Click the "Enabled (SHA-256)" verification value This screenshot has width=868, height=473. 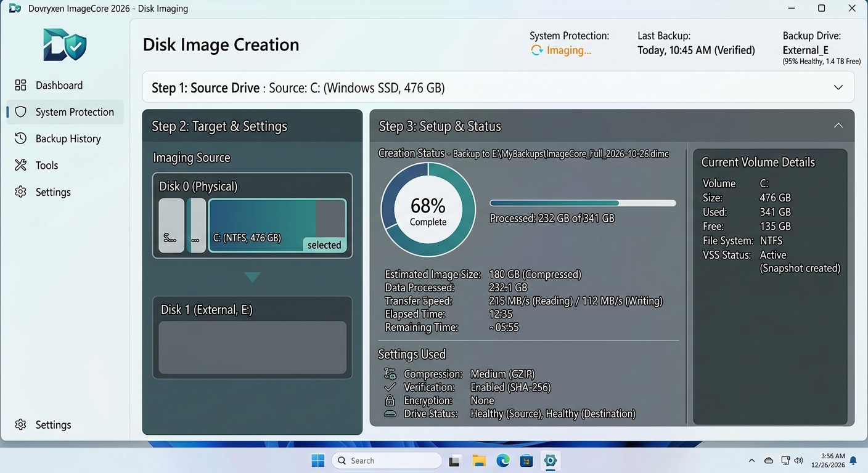tap(510, 387)
